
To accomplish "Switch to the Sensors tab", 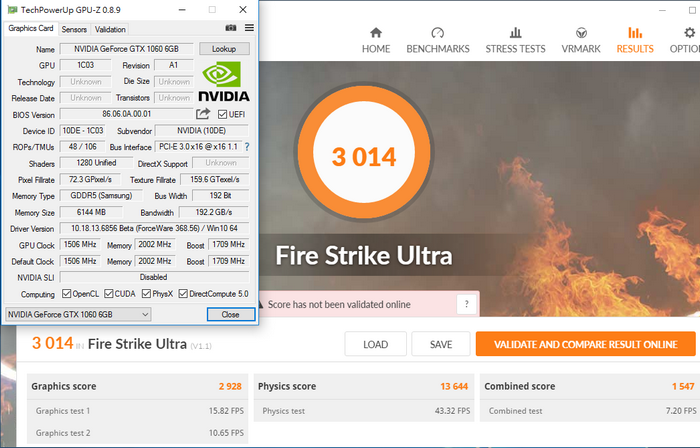I will [75, 29].
